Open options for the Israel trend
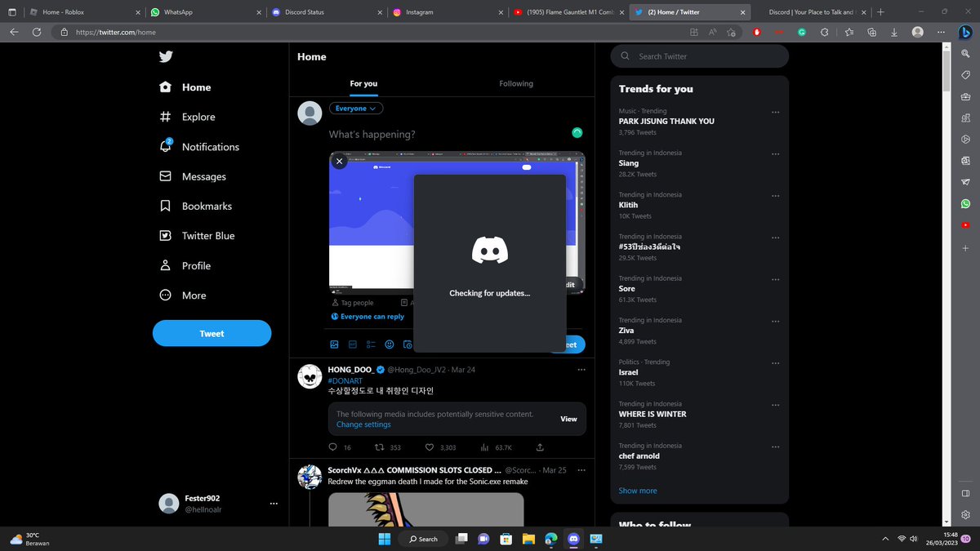The width and height of the screenshot is (980, 551). [775, 362]
